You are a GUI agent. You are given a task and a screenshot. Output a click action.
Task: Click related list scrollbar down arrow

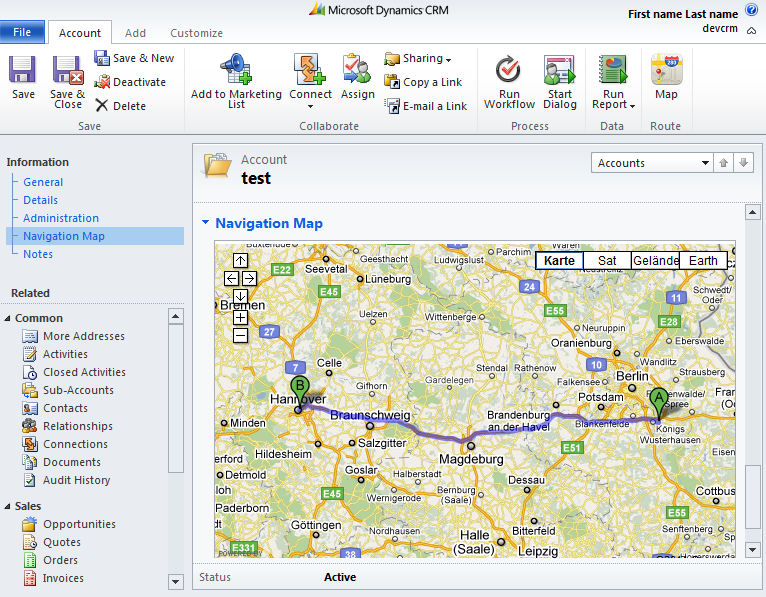(x=175, y=582)
